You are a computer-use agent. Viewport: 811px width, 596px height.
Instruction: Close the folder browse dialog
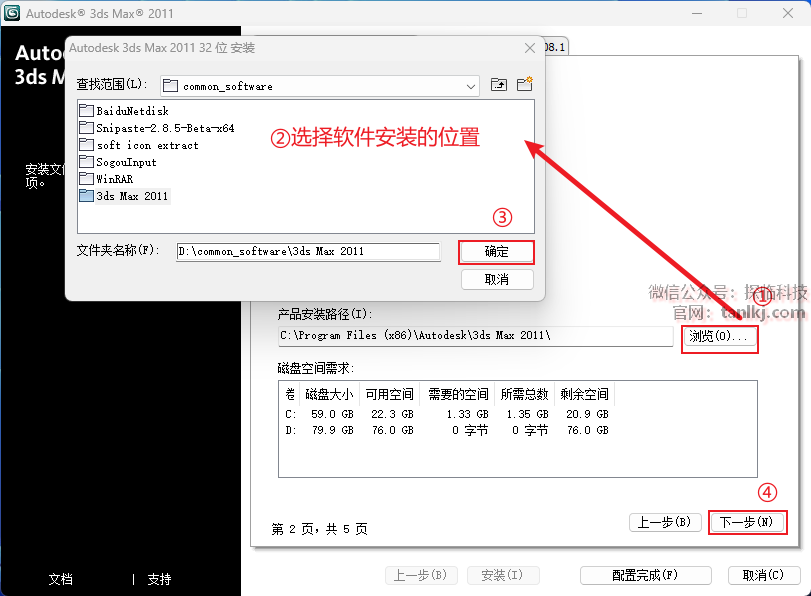pyautogui.click(x=530, y=48)
